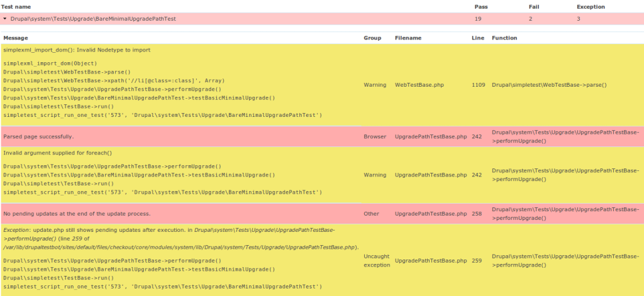Click the WebTestBase.php filename cell

(419, 85)
